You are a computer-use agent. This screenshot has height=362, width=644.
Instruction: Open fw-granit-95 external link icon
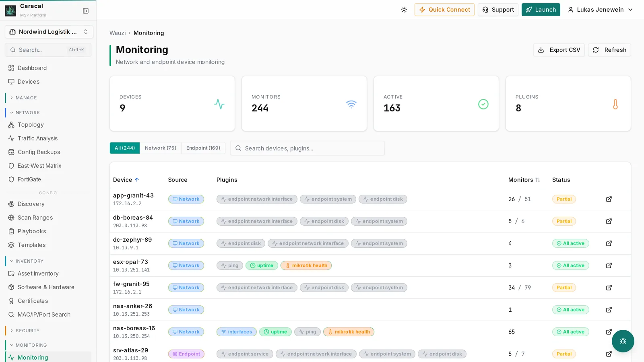609,288
